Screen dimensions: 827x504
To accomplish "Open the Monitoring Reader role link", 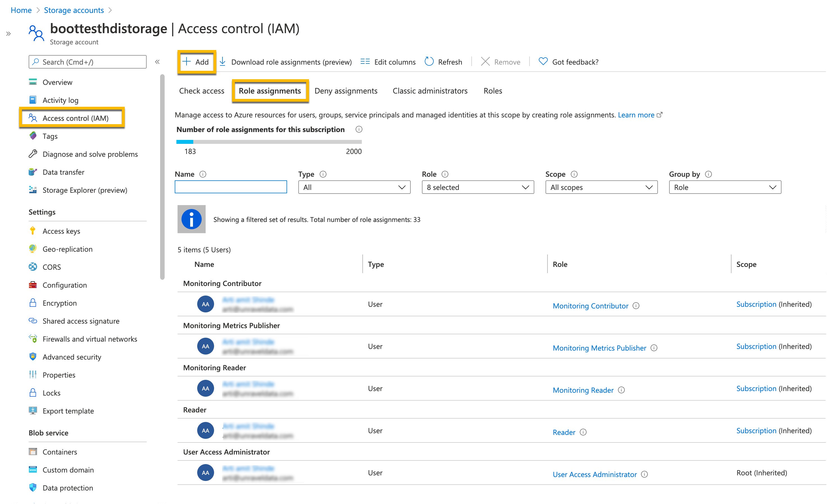I will point(583,390).
